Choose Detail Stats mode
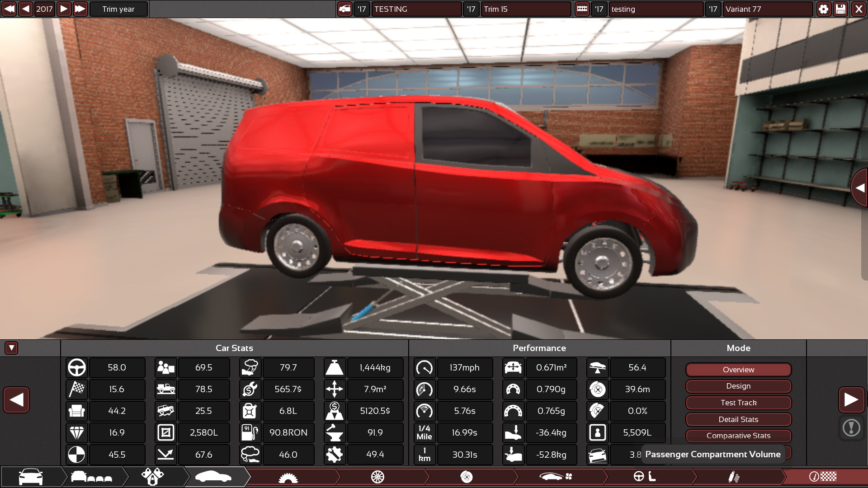 click(738, 419)
